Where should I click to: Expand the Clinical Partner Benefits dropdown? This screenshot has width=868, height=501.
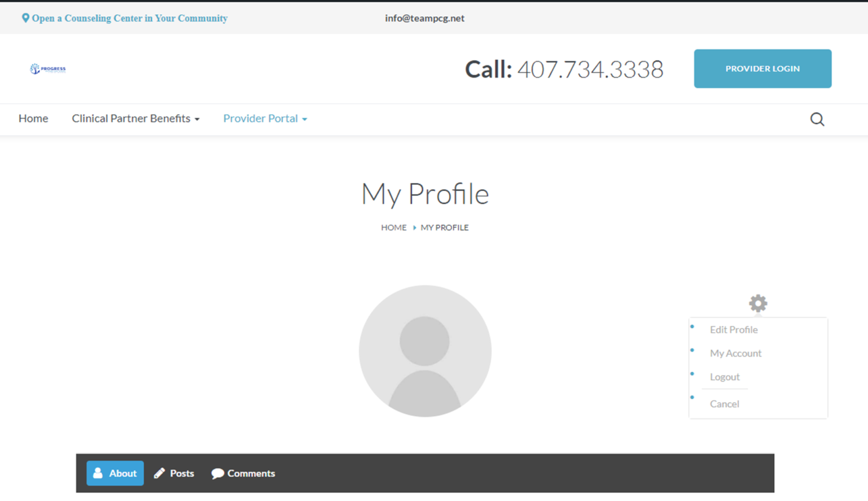click(136, 119)
